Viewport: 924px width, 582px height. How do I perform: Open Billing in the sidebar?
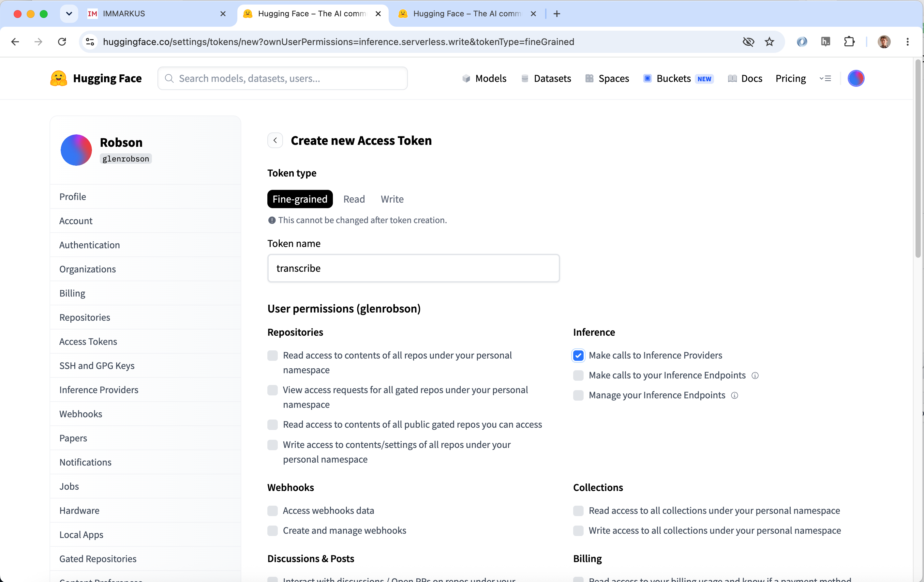tap(145, 293)
